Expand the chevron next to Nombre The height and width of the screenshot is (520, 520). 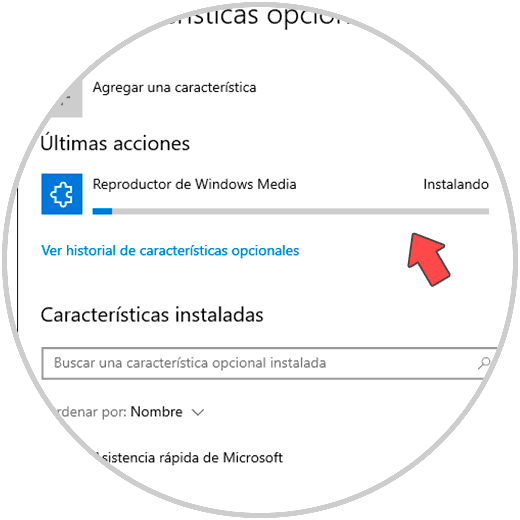point(198,413)
